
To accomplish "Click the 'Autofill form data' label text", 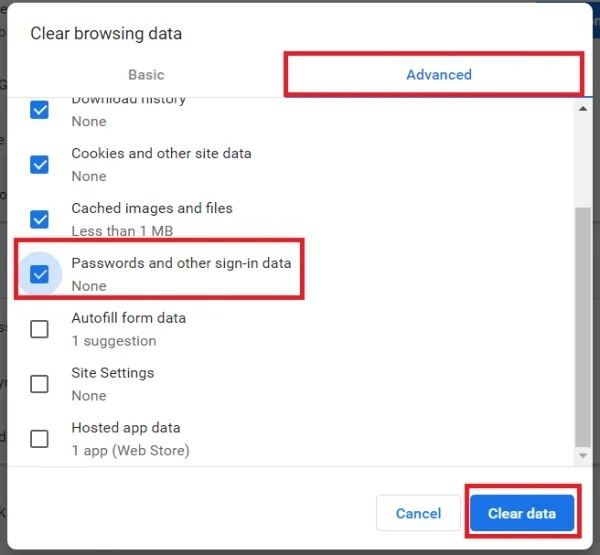I will click(x=128, y=318).
